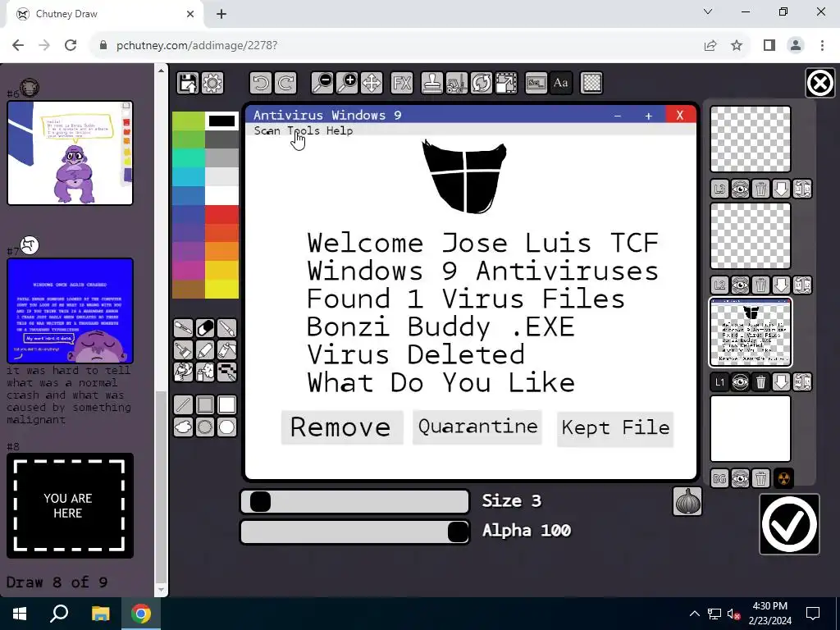The image size is (840, 630).
Task: Zoom in with the plus magnifier
Action: click(x=347, y=83)
